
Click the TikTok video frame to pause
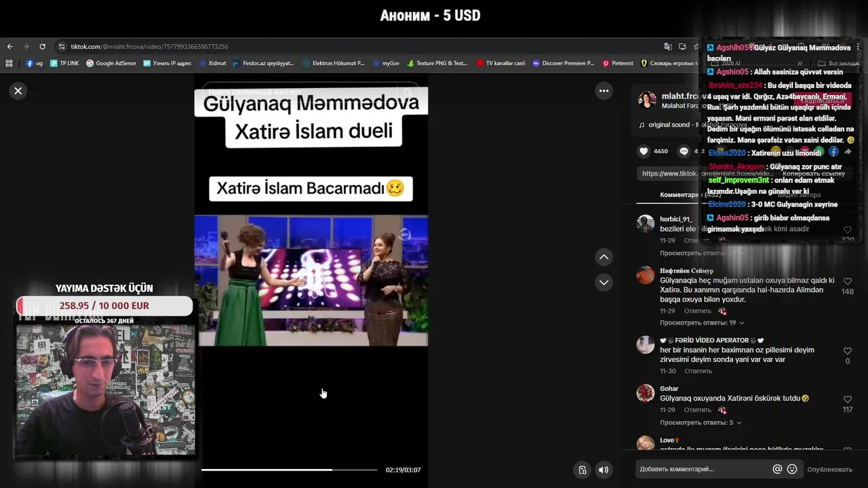click(x=311, y=281)
